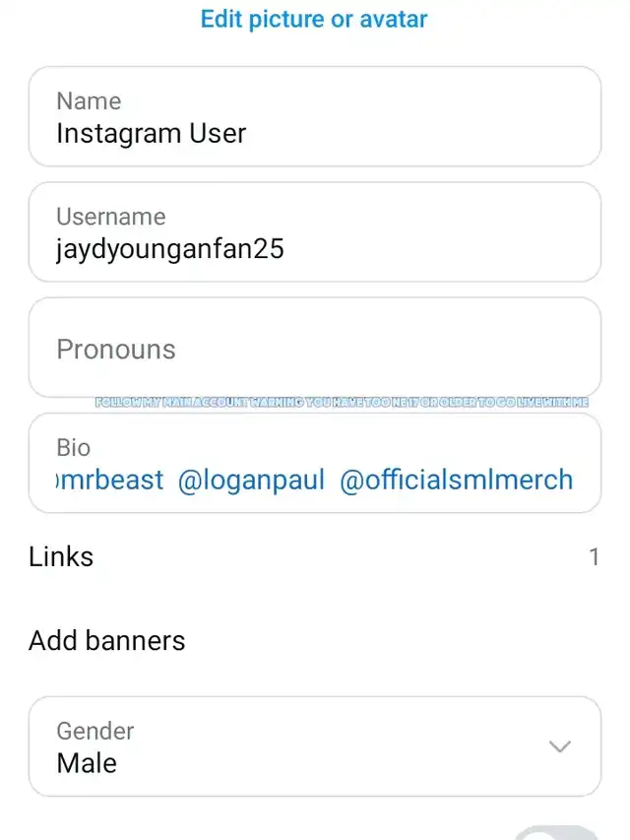Expand the Gender dropdown chevron
The image size is (630, 840).
(559, 746)
